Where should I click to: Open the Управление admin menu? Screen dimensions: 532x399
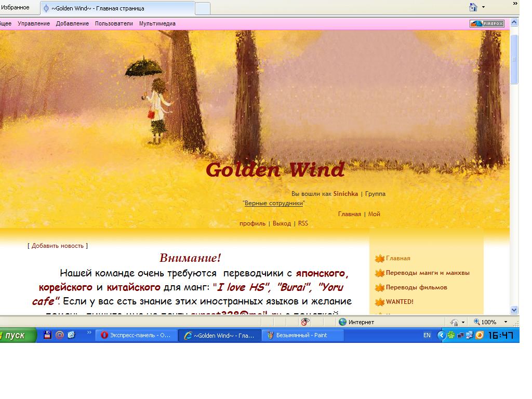[34, 23]
